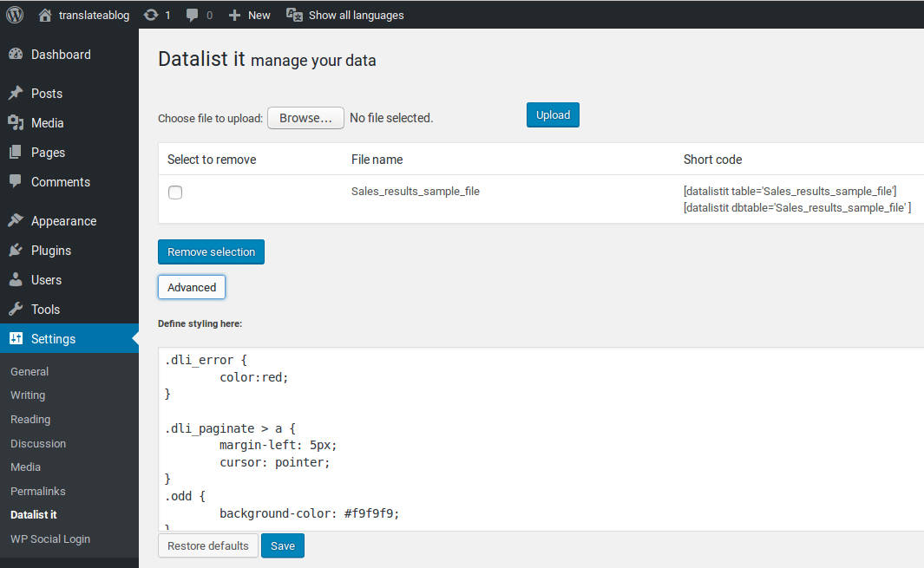Open Appearance menu
This screenshot has height=568, width=924.
63,221
